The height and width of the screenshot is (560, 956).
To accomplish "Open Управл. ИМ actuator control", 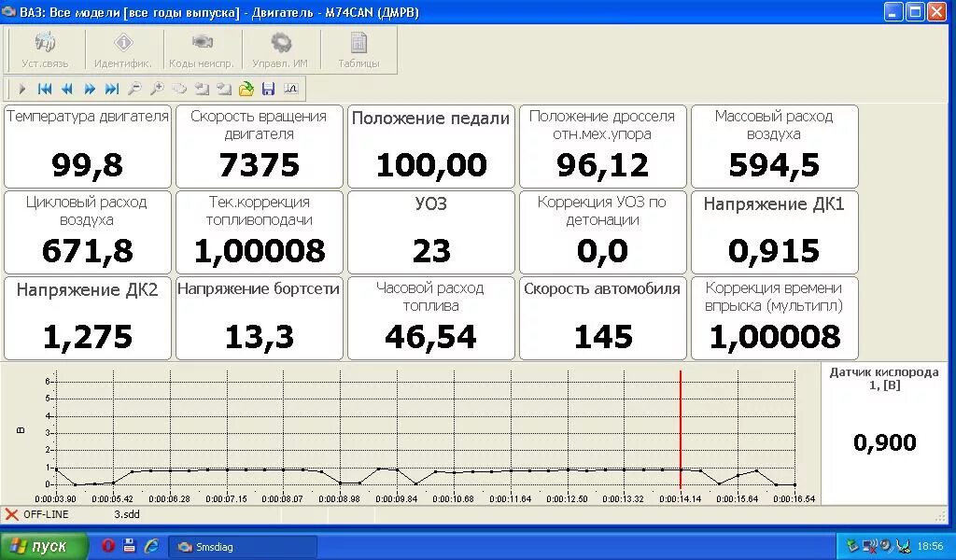I will [280, 50].
